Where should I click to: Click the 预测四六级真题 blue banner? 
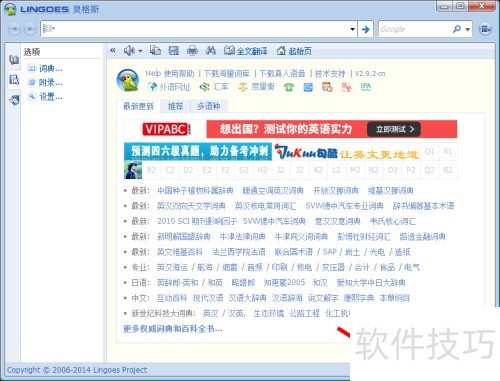coord(198,152)
